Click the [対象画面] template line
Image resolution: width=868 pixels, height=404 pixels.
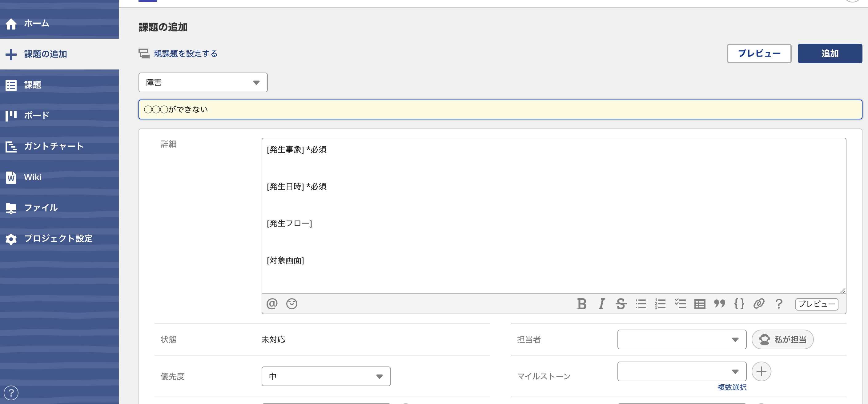[285, 260]
